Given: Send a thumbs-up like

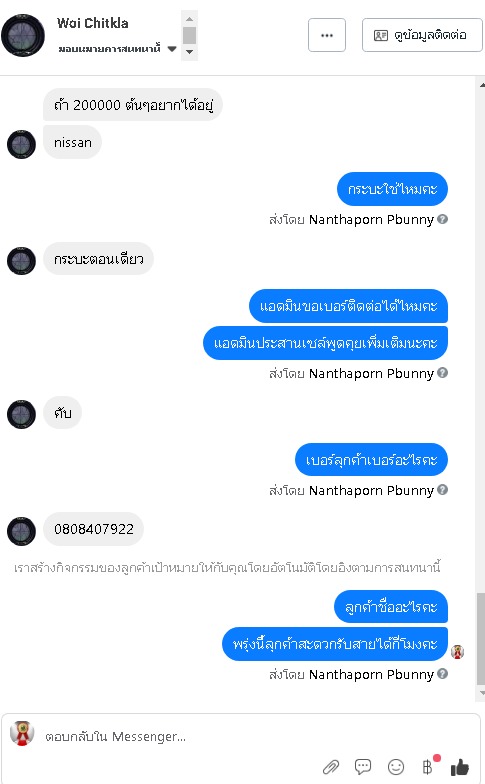Looking at the screenshot, I should click(x=460, y=766).
